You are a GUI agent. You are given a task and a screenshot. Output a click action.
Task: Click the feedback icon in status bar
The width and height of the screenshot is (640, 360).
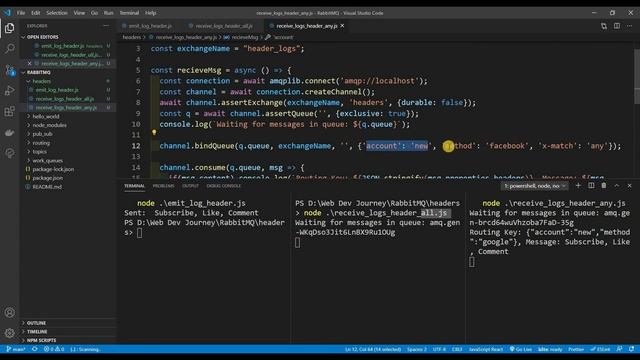pyautogui.click(x=619, y=349)
